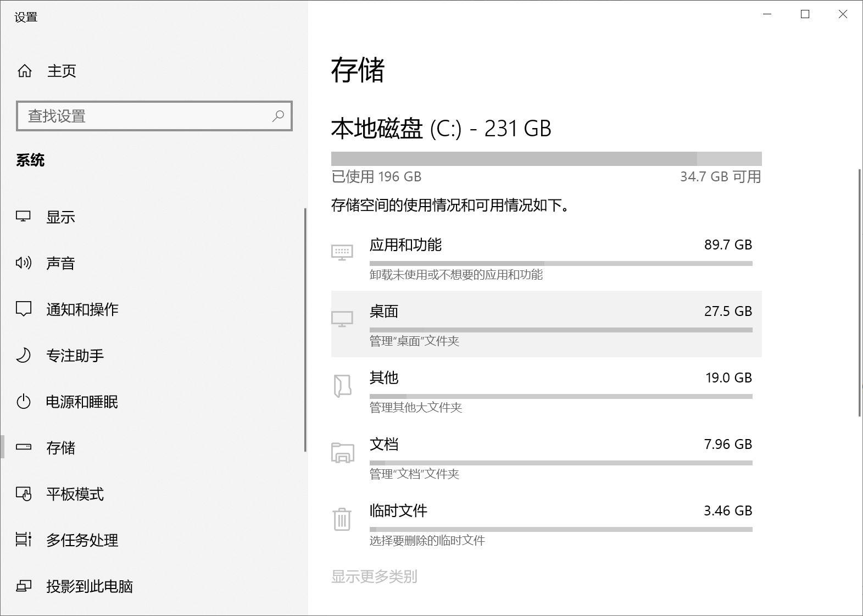Select Storage in the sidebar
This screenshot has width=863, height=616.
(60, 448)
